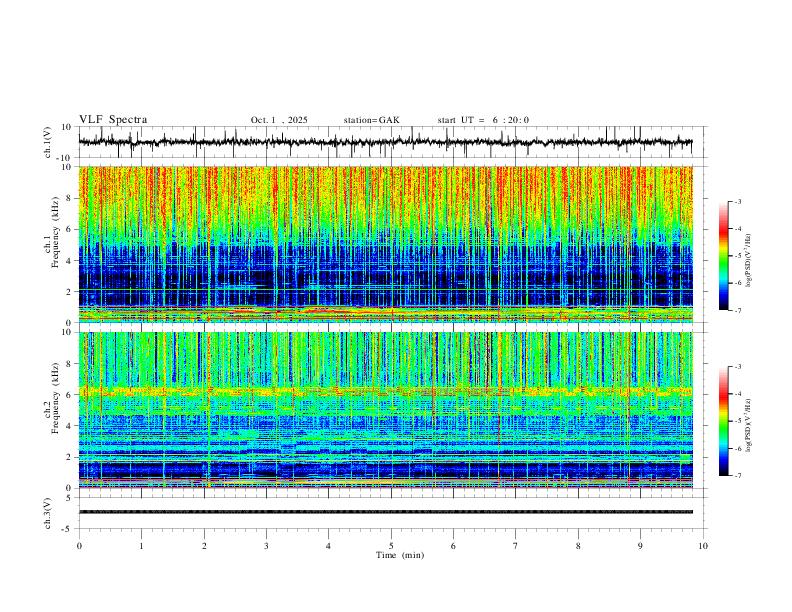The width and height of the screenshot is (792, 612).
Task: Click the 'start UT = 6 : 20: 0' label
Action: [x=483, y=120]
